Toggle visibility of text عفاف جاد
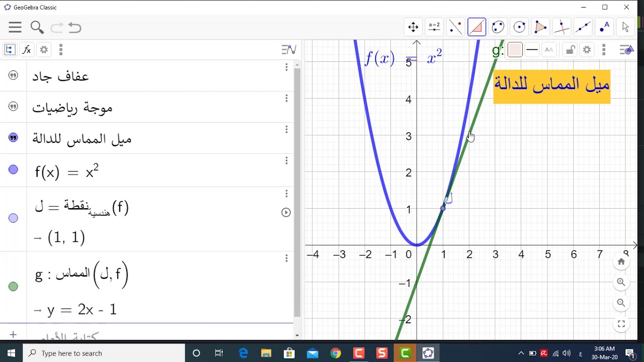The width and height of the screenshot is (644, 362). tap(14, 75)
